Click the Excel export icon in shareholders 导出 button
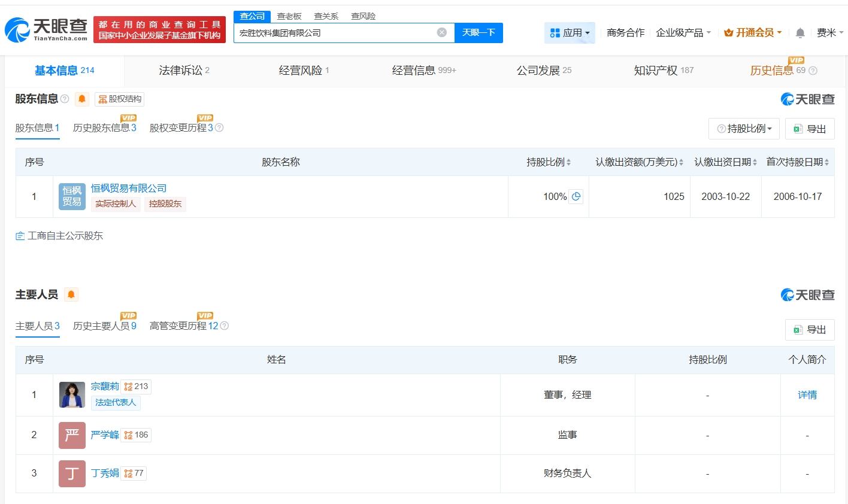Viewport: 848px width, 504px height. pyautogui.click(x=798, y=128)
